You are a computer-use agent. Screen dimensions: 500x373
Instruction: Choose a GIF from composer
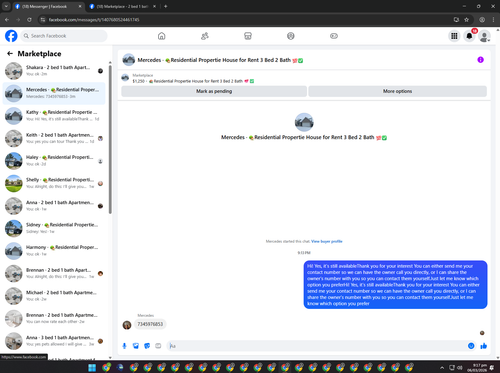[x=158, y=346]
